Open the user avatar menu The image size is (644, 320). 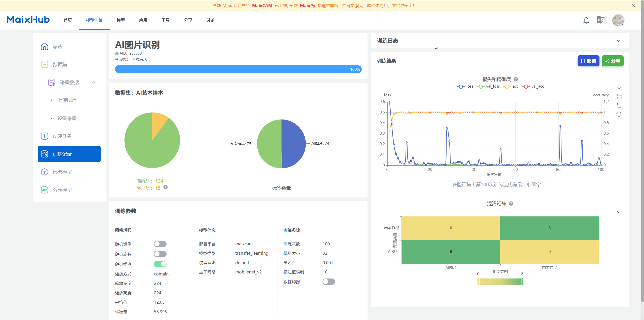point(618,20)
